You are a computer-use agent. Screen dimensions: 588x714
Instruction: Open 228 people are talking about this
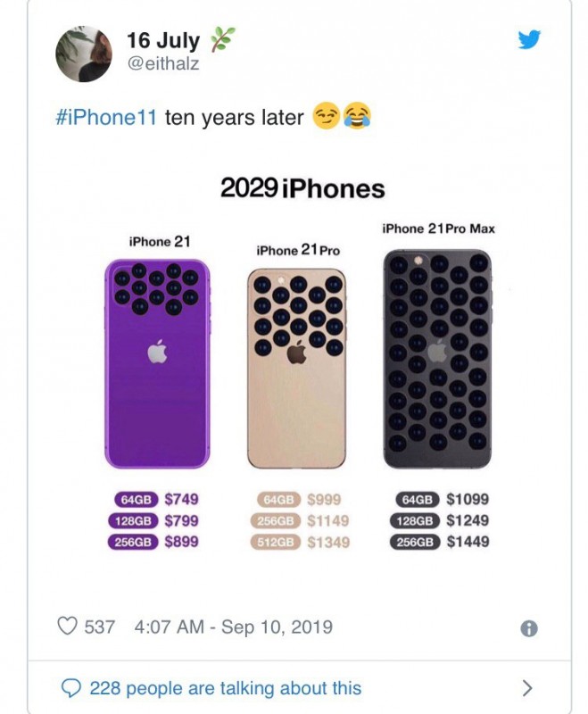[226, 687]
